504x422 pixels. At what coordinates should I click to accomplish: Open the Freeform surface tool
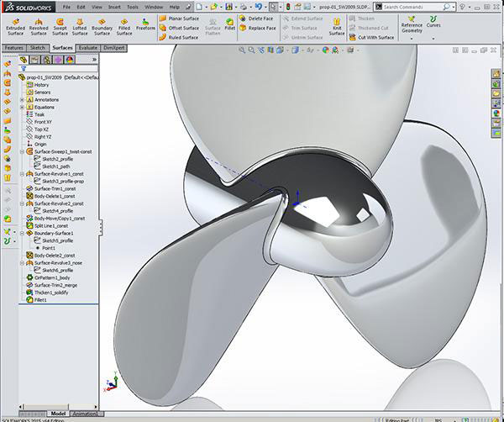145,24
